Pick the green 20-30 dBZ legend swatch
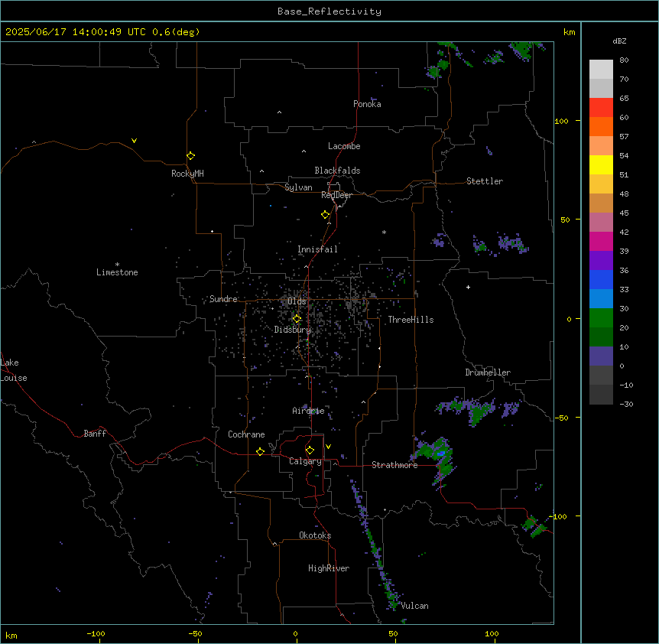This screenshot has height=644, width=659. tap(601, 318)
